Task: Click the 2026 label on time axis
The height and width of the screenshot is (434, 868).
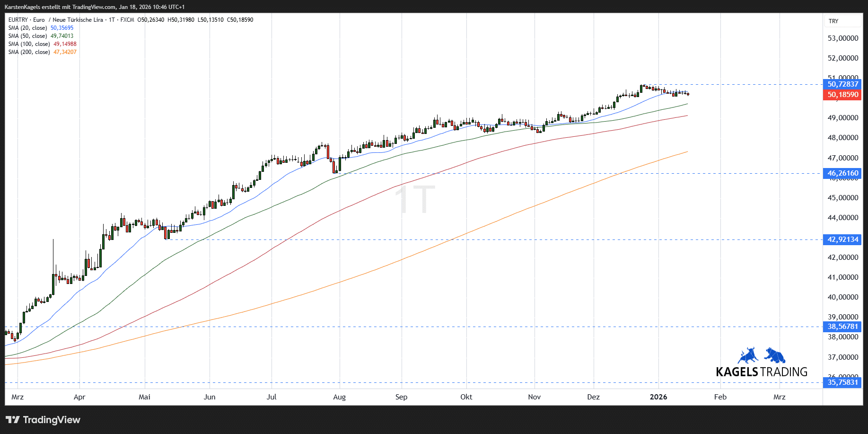Action: [658, 397]
